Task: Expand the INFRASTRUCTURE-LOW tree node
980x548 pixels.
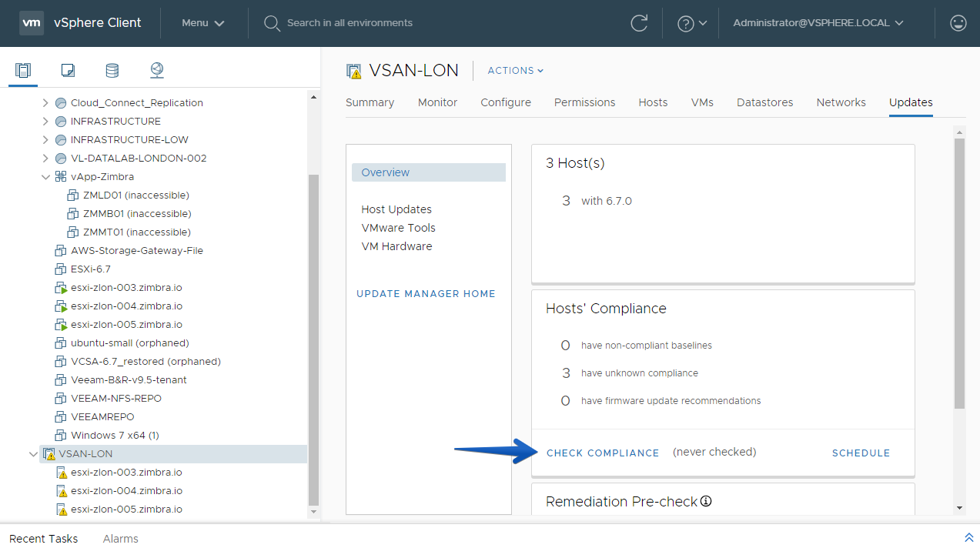Action: (x=45, y=140)
